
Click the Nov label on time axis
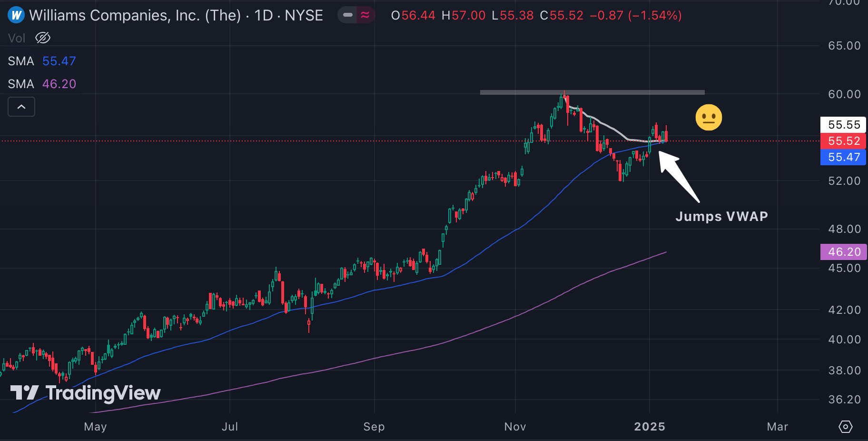pos(515,427)
